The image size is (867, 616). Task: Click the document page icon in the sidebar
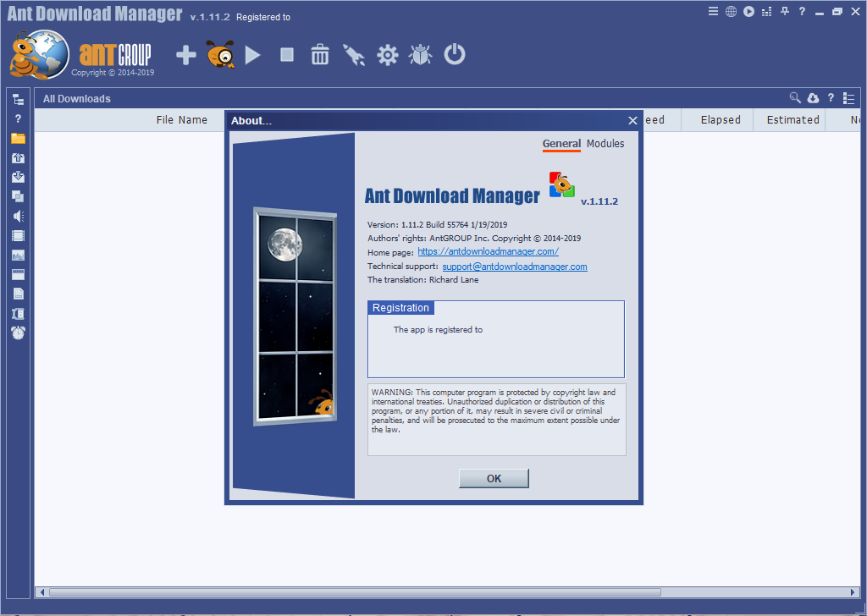coord(19,294)
